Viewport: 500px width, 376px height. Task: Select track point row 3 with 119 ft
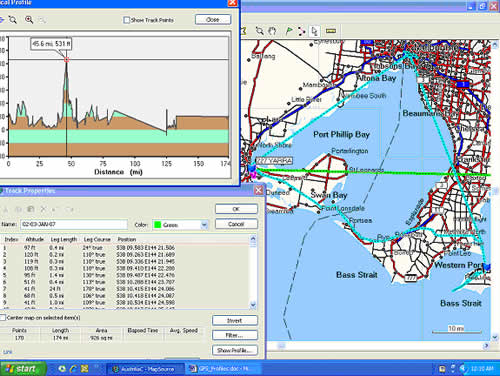(125, 261)
